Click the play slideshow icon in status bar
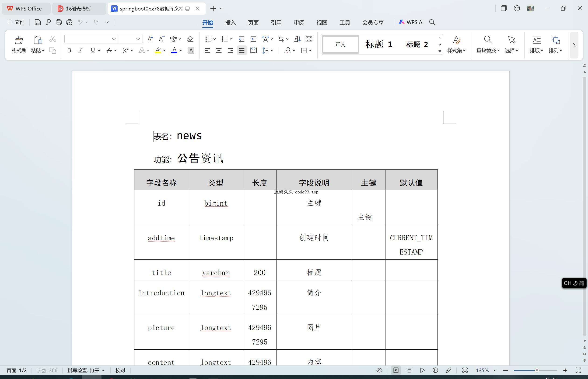 click(422, 370)
